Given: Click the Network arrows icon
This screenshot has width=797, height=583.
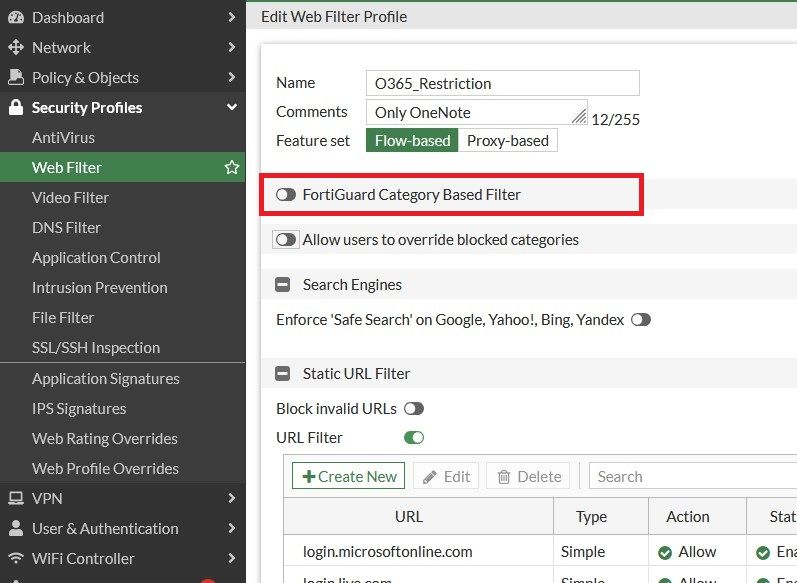Looking at the screenshot, I should point(16,47).
